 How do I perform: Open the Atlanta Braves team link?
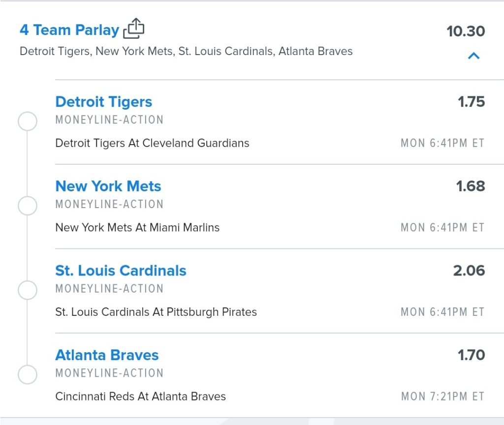[x=107, y=355]
